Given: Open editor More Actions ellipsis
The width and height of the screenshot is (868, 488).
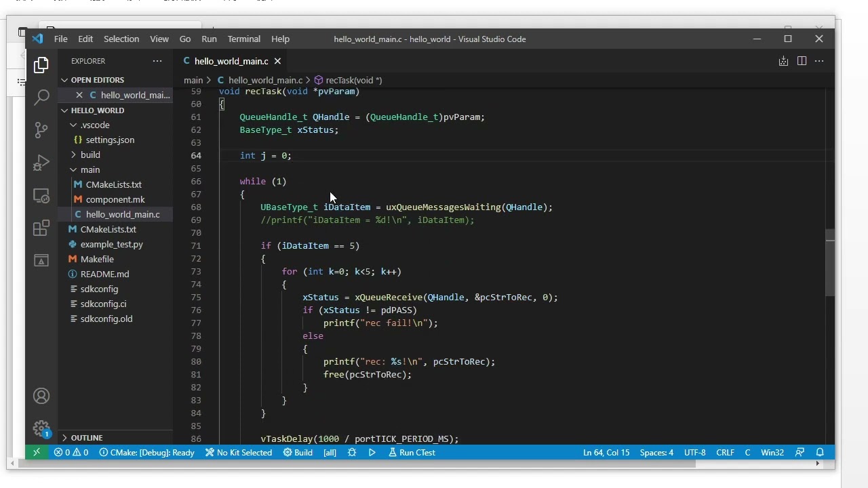Looking at the screenshot, I should point(819,61).
